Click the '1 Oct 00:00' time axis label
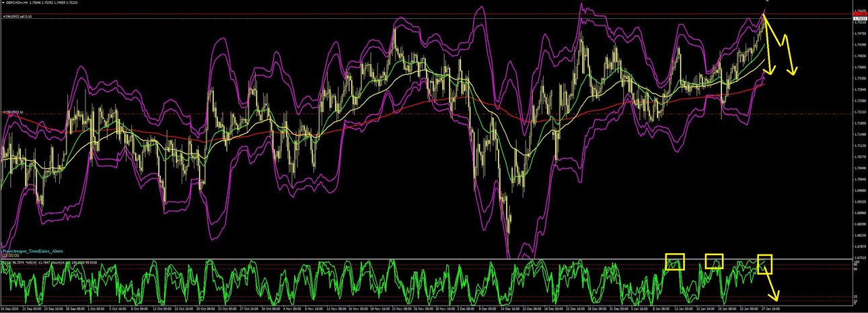This screenshot has width=868, height=313. [96, 309]
